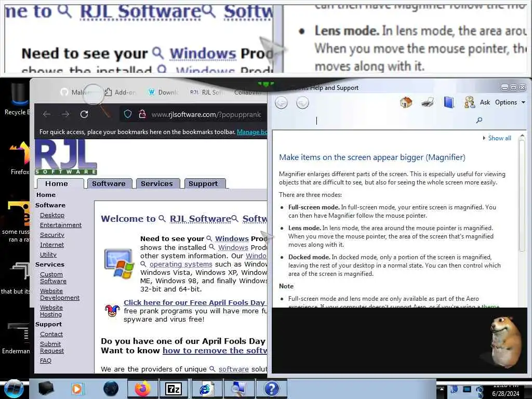The height and width of the screenshot is (399, 532).
Task: Go back in Firefox navigation
Action: [47, 114]
